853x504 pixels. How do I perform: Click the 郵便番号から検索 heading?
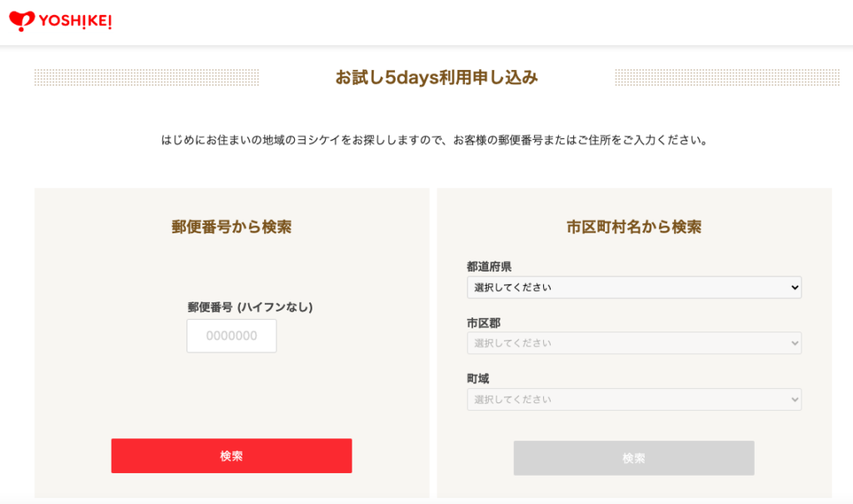[232, 227]
